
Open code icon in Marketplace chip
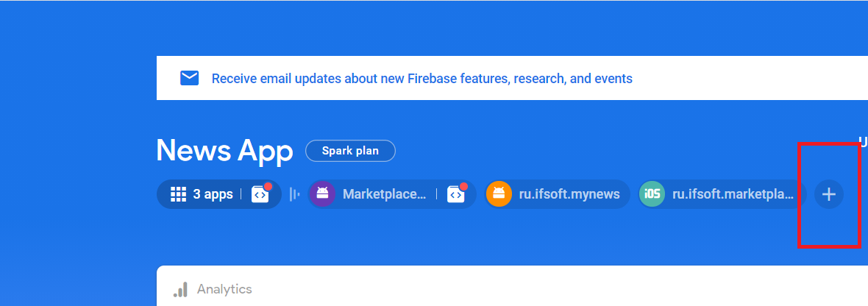click(456, 194)
